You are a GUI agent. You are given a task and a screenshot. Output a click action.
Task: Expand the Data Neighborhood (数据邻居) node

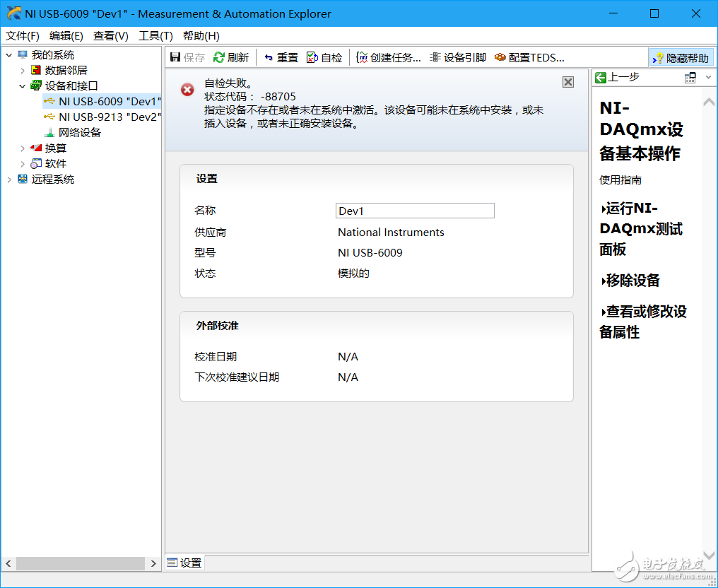22,71
